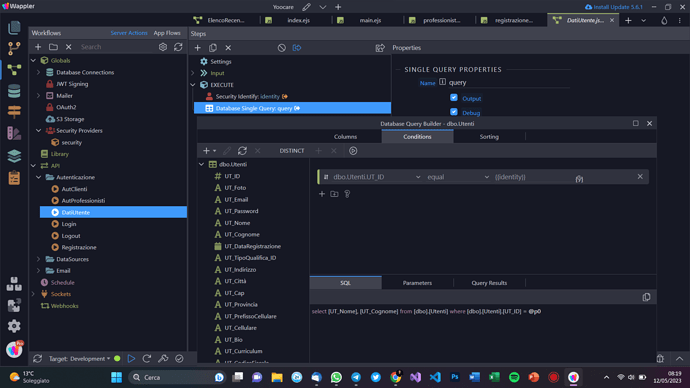Add a new workflow with the plus icon
The height and width of the screenshot is (388, 690).
point(38,47)
